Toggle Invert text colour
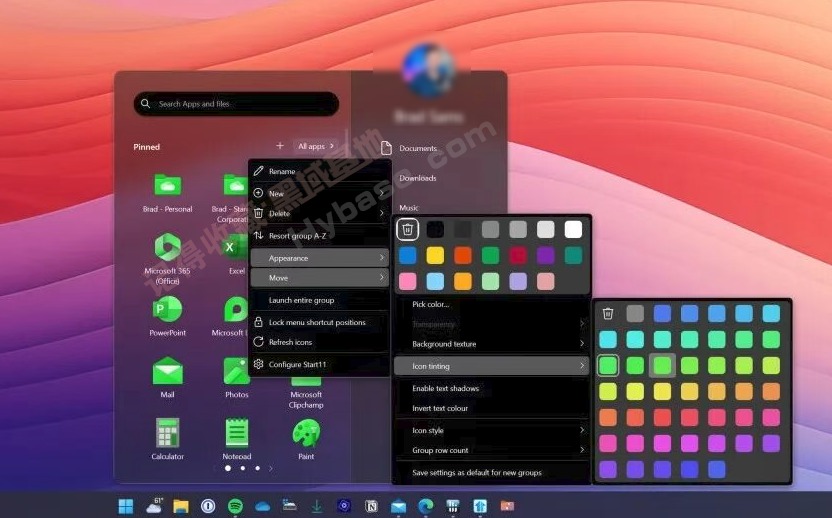The height and width of the screenshot is (518, 832). (491, 408)
